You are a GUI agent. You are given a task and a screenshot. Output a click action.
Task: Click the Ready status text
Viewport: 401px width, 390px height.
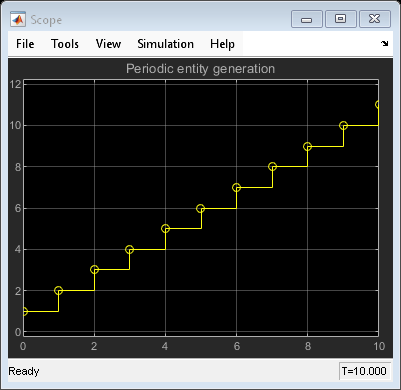coord(24,371)
